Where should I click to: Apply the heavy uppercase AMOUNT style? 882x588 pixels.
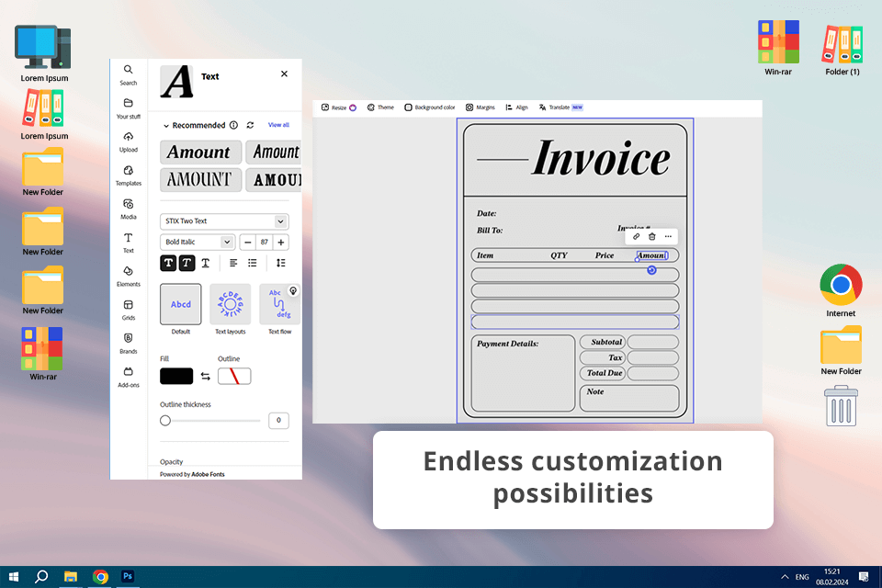[x=274, y=179]
